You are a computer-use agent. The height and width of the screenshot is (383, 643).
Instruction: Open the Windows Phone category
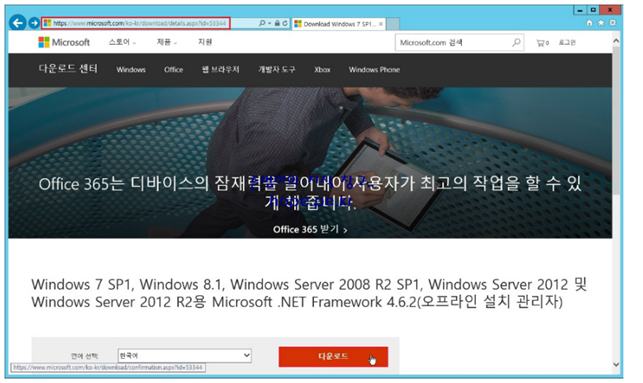pyautogui.click(x=374, y=70)
